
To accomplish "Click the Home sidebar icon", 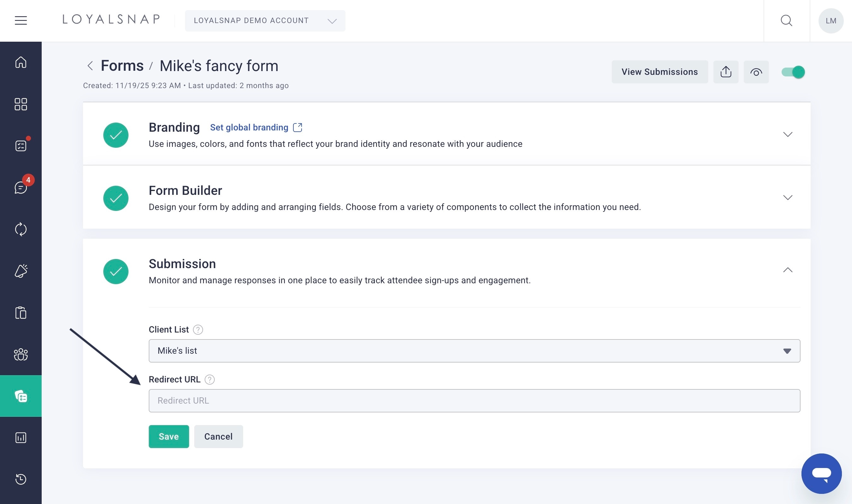I will click(21, 62).
